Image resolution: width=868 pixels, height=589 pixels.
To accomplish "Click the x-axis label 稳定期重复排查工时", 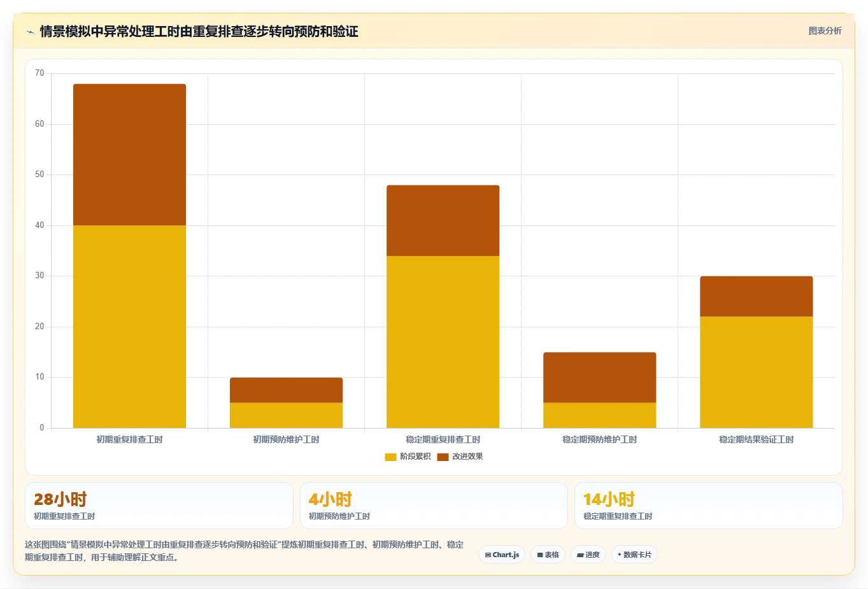I will click(443, 439).
